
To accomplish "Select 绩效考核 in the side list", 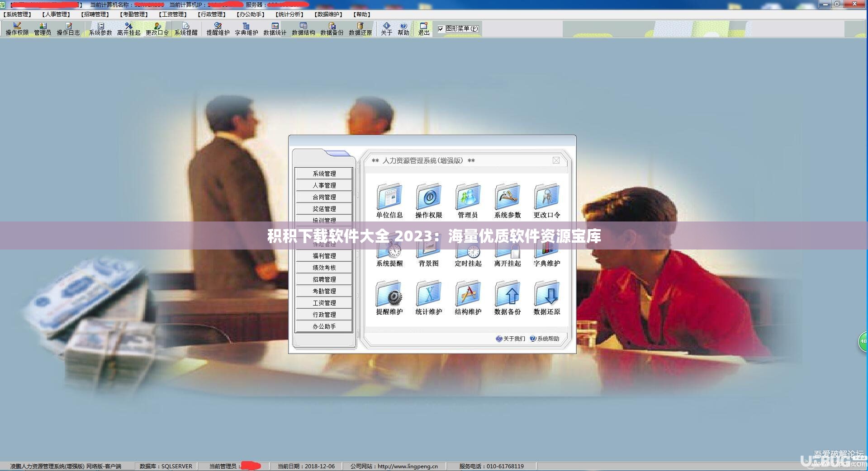I will (x=324, y=268).
